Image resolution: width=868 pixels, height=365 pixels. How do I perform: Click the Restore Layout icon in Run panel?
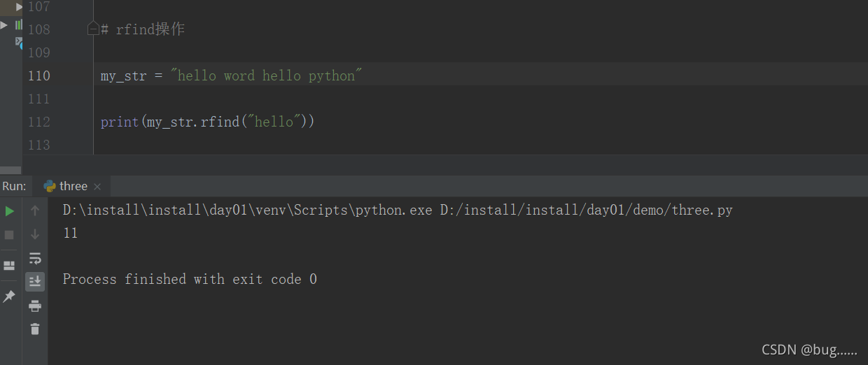pos(9,266)
